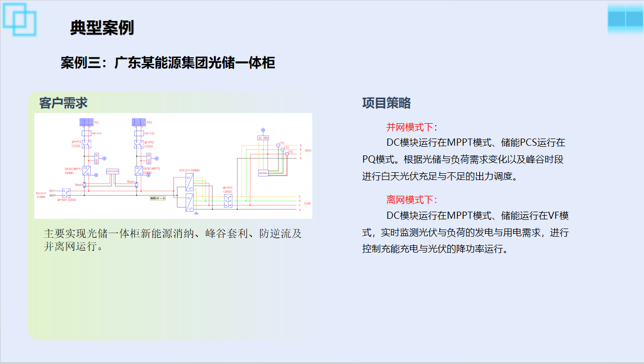Select the 典型案例 slide title
The width and height of the screenshot is (644, 364).
coord(102,28)
